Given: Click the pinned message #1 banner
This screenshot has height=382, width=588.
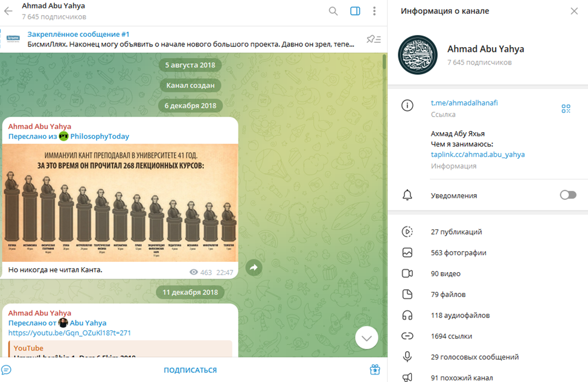Looking at the screenshot, I should click(x=181, y=39).
